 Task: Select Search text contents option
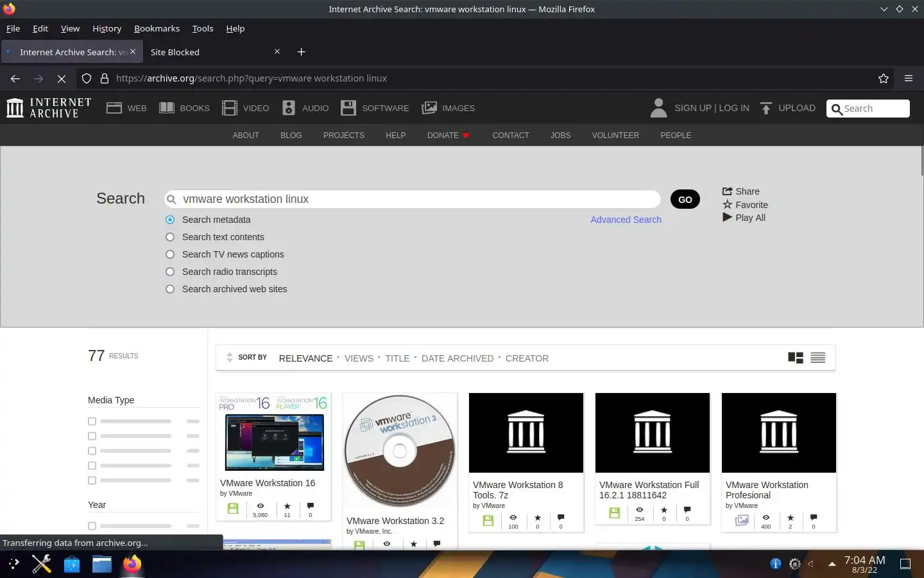tap(170, 237)
